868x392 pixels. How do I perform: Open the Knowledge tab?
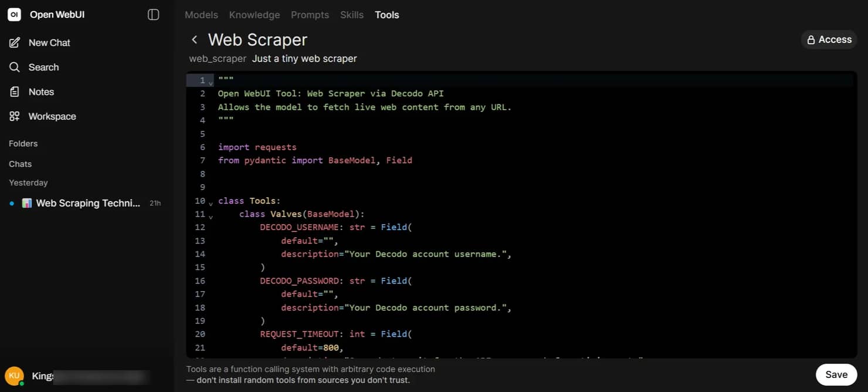[255, 15]
